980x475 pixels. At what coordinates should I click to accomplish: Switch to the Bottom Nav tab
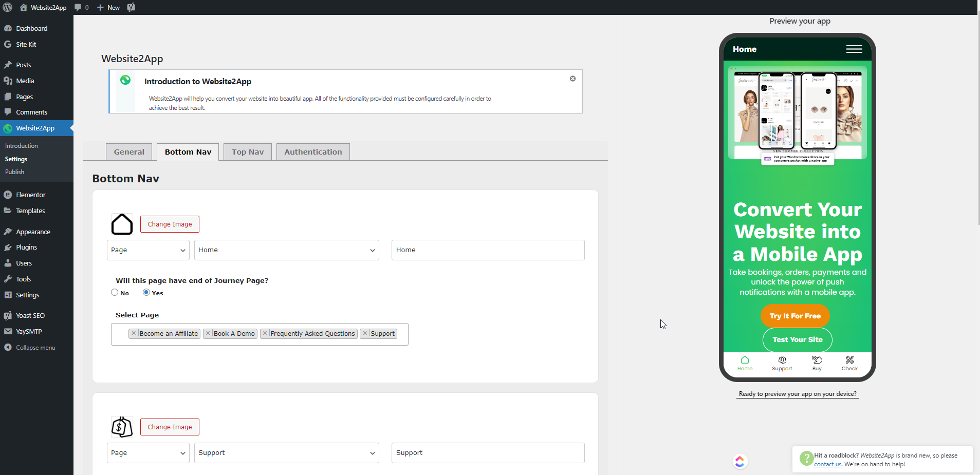point(188,152)
